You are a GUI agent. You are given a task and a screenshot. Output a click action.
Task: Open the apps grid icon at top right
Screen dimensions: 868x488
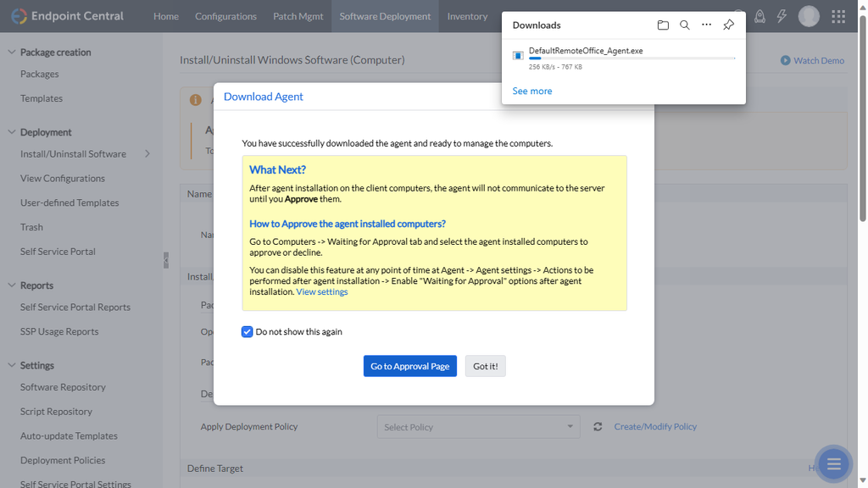pyautogui.click(x=837, y=16)
